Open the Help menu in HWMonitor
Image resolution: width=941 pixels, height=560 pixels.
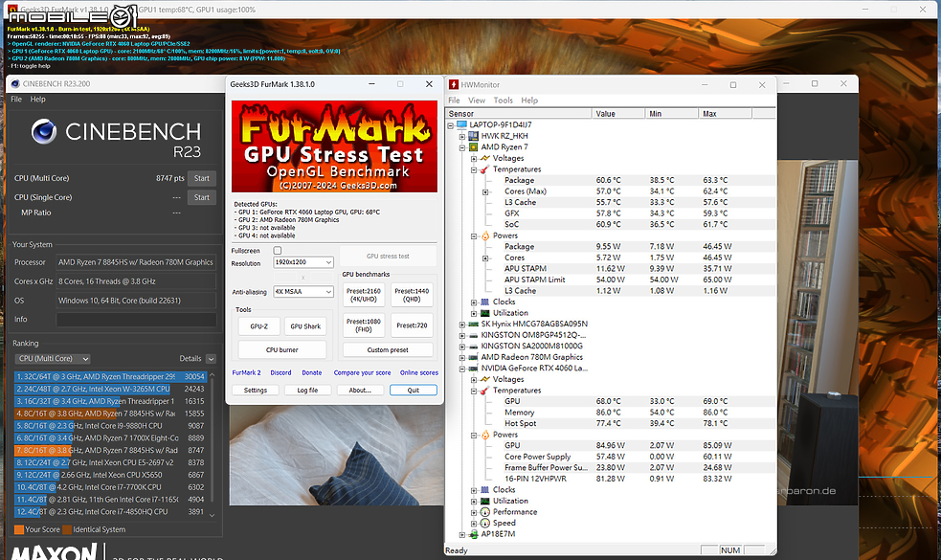coord(529,101)
